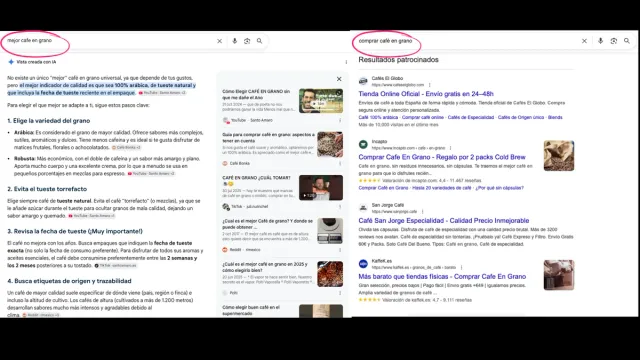Viewport: 640px width, 360px height.
Task: Open 'Cómo Elegir CAFÉ EN GRANO sin que me dañe' source
Action: tap(256, 95)
